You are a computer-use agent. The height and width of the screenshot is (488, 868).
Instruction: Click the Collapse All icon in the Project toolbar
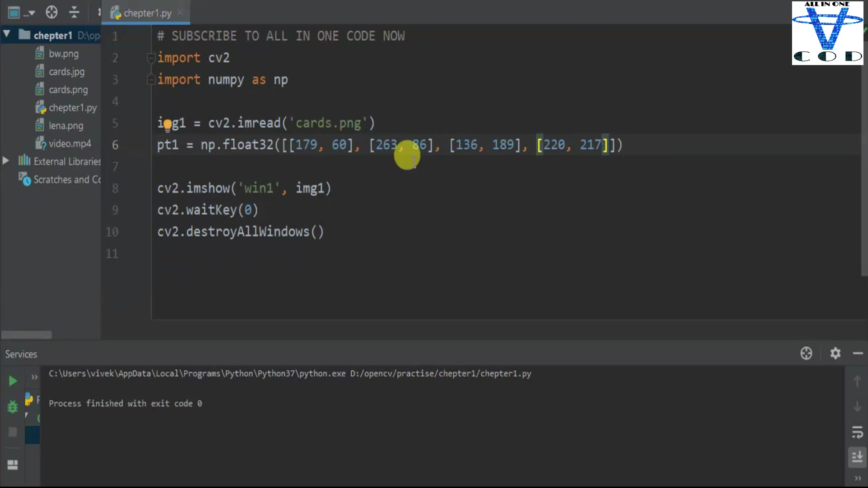[74, 12]
